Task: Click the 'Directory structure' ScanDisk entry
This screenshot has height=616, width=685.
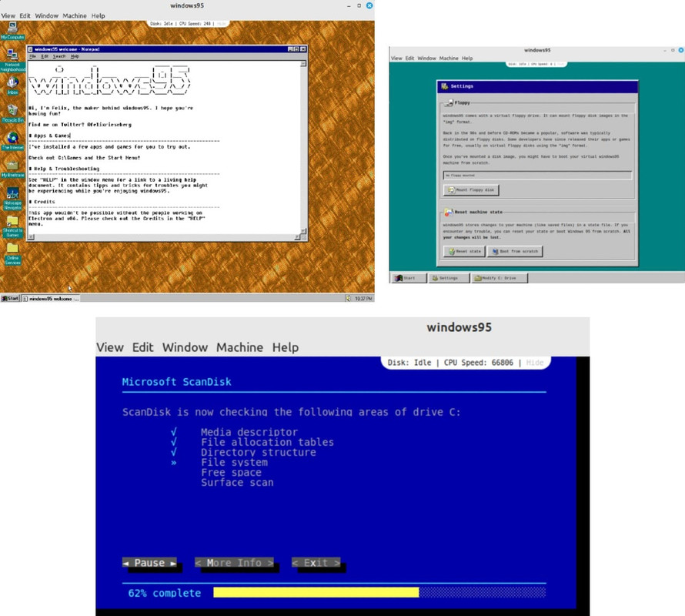Action: (x=258, y=453)
